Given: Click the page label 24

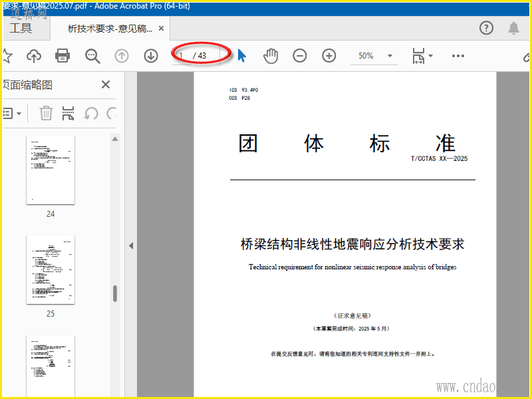Looking at the screenshot, I should pyautogui.click(x=51, y=214).
